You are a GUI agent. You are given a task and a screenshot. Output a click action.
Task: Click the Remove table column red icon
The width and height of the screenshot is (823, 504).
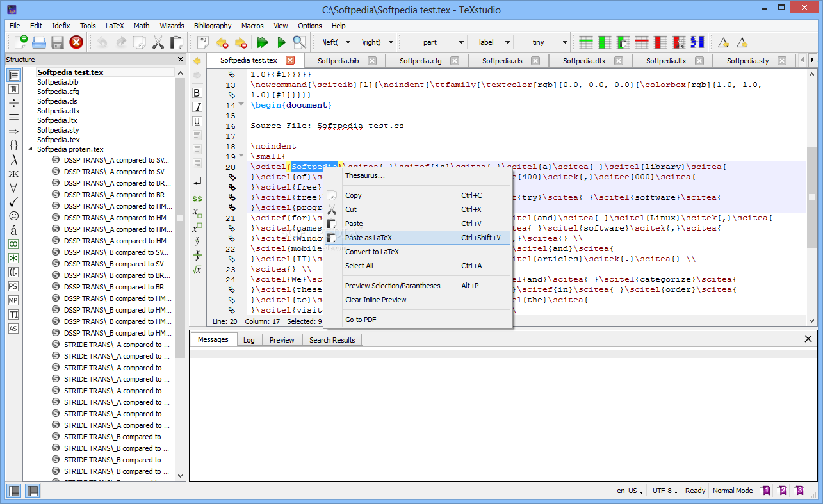pos(660,42)
